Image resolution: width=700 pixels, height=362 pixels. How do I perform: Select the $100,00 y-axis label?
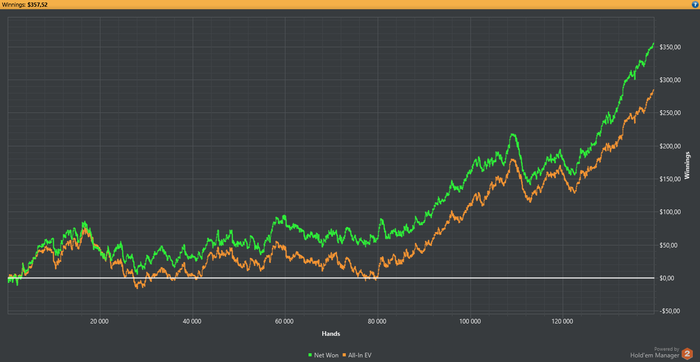[669, 212]
